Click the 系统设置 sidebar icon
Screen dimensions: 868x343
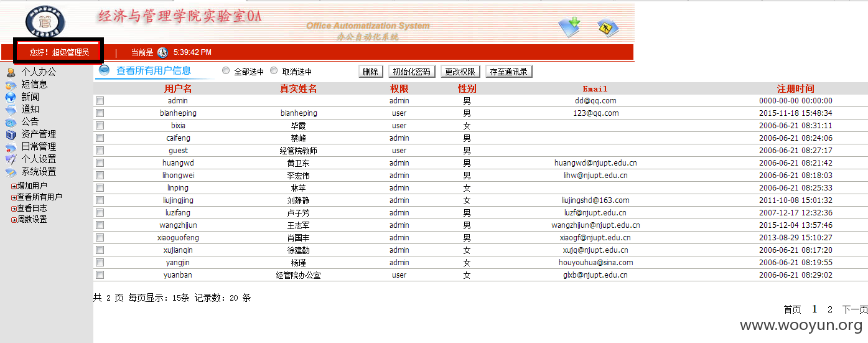pyautogui.click(x=11, y=172)
